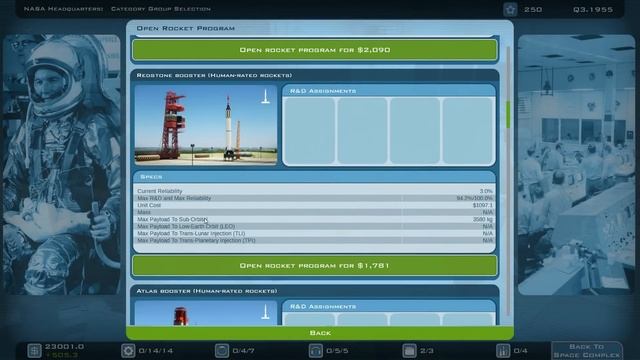640x360 pixels.
Task: Open rocket program for $2,090
Action: 315,50
